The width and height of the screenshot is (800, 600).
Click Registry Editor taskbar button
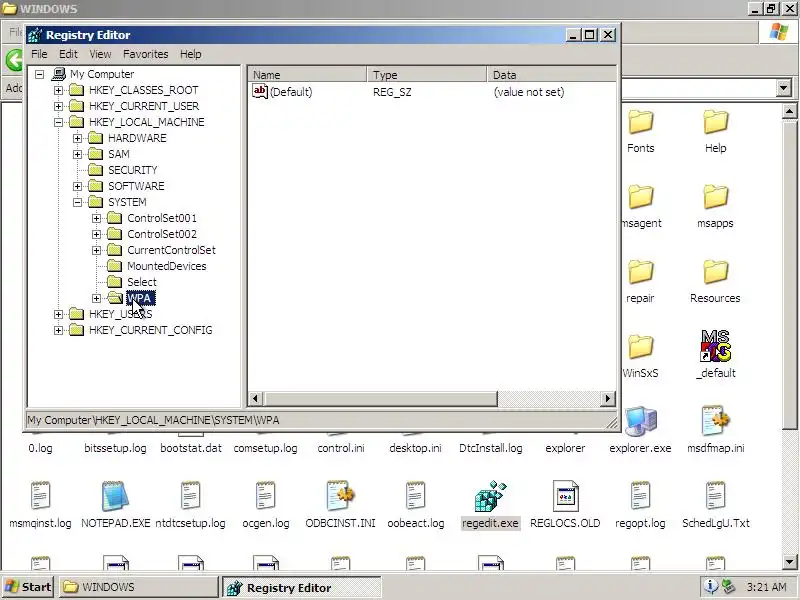pyautogui.click(x=301, y=587)
